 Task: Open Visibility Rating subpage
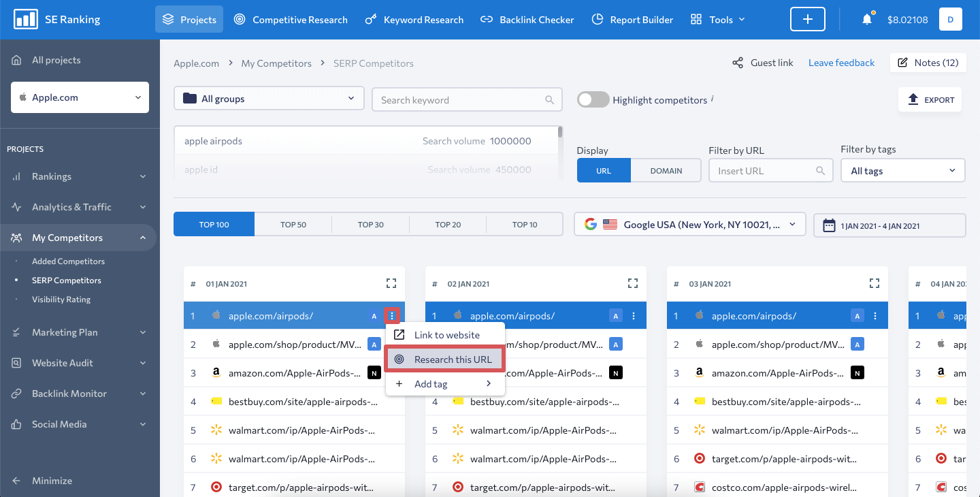coord(61,300)
